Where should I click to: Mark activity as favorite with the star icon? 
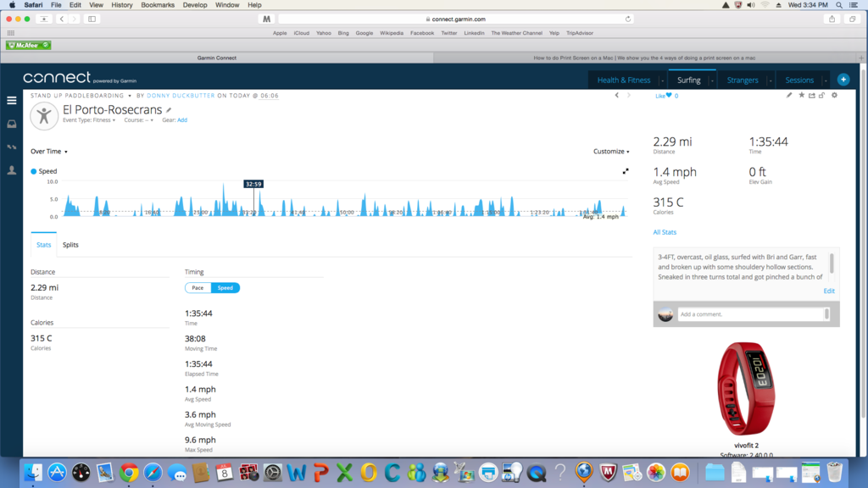click(x=801, y=96)
